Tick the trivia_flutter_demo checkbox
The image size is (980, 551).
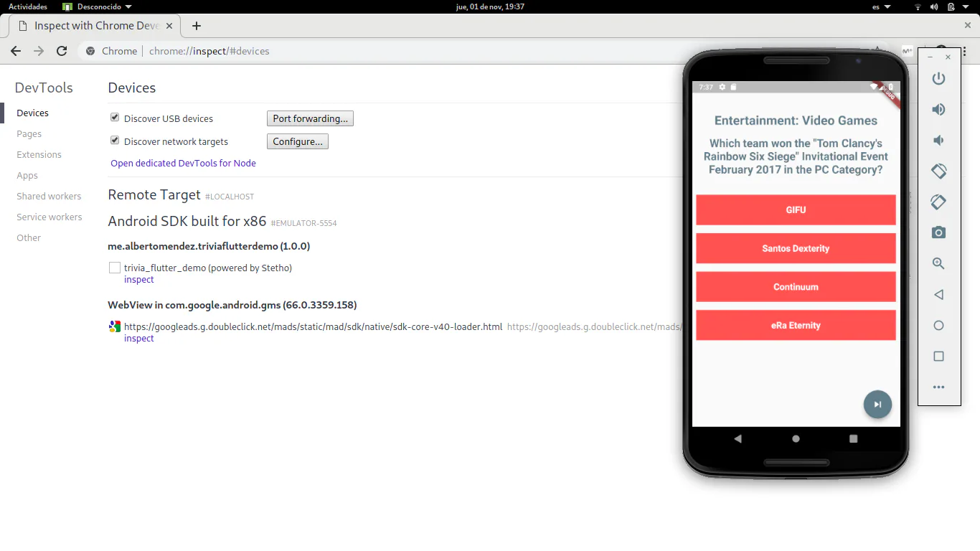115,268
